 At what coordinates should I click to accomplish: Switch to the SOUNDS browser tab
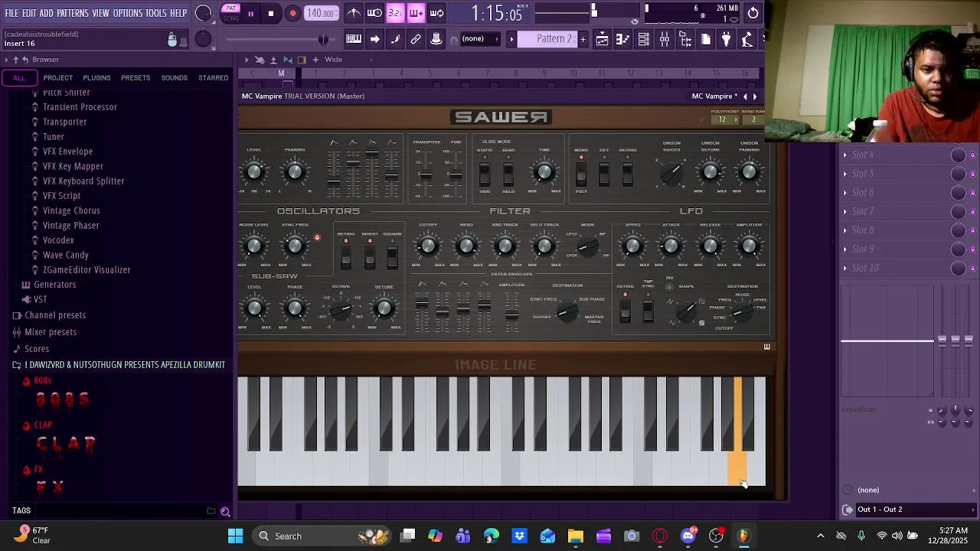(174, 78)
